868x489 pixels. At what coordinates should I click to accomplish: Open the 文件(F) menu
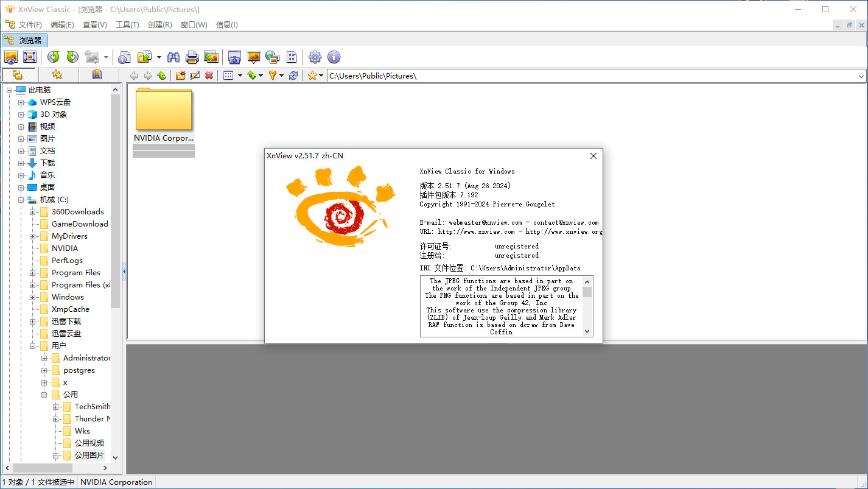(x=30, y=24)
